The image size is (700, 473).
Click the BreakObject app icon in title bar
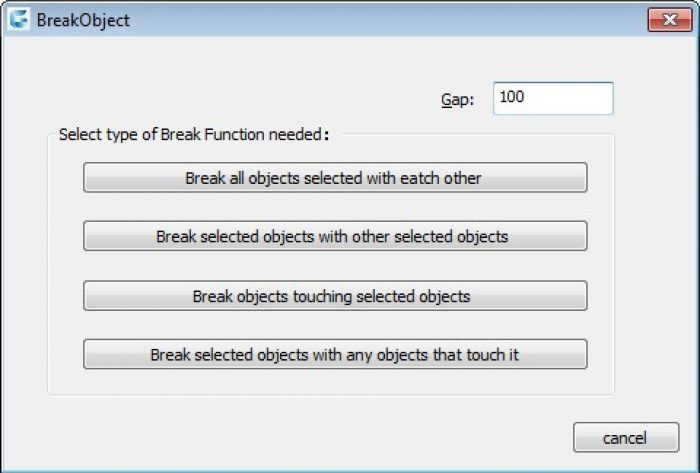click(x=19, y=19)
